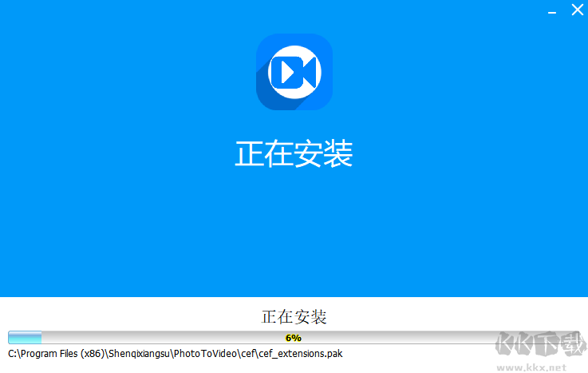Click the PhotoToVideo camera app logo
Viewport: 588px width, 373px height.
click(294, 72)
